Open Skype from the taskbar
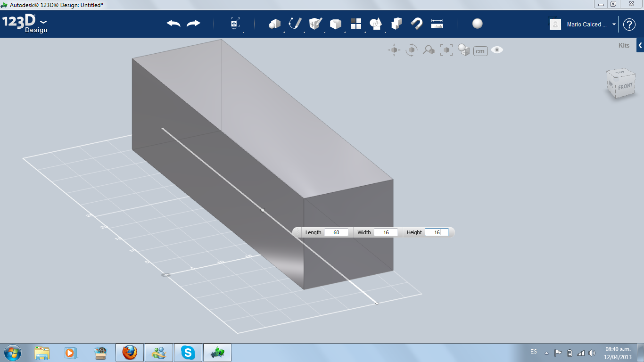Viewport: 644px width, 362px height. coord(189,353)
